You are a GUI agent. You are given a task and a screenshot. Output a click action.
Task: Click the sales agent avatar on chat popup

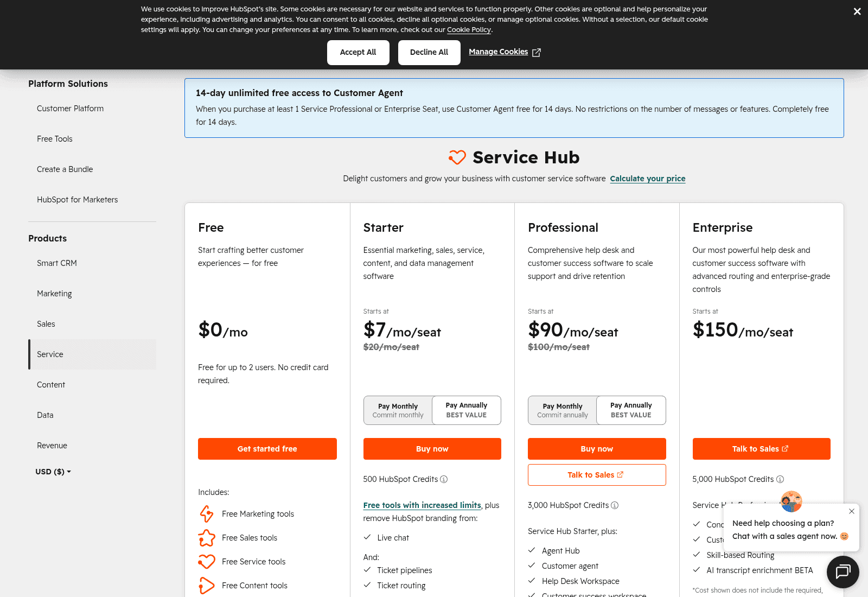792,501
